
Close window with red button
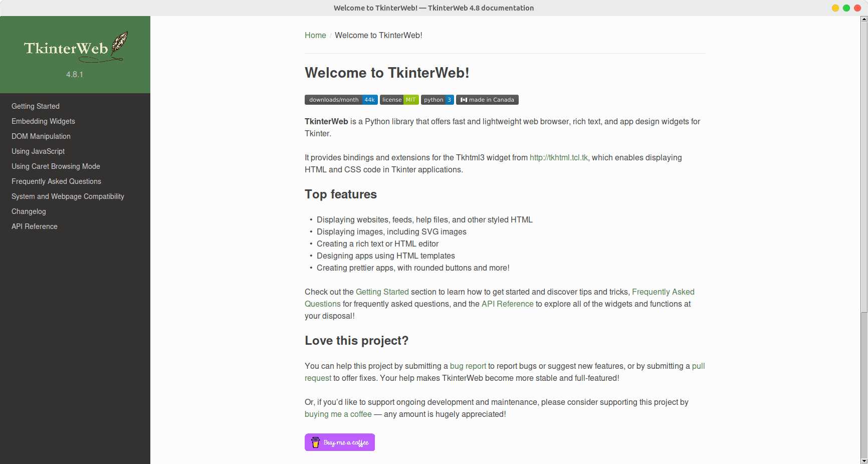(x=857, y=8)
